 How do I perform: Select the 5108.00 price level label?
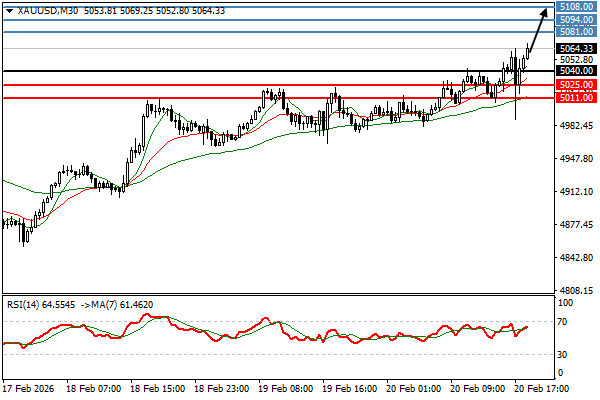[577, 6]
